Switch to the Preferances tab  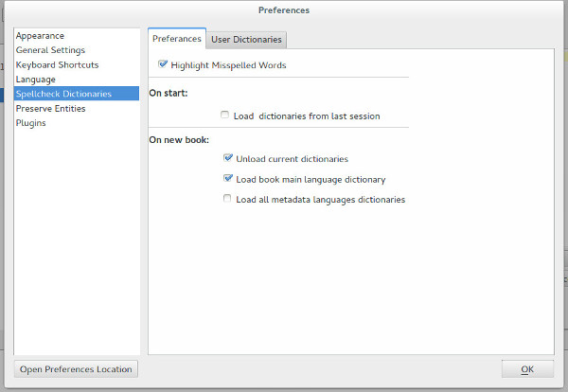[177, 39]
